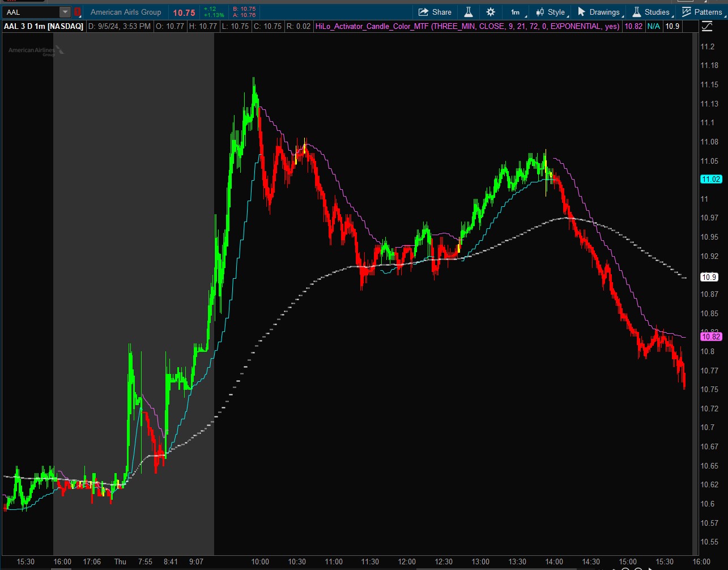Click the 11.2 price axis label

coord(708,46)
